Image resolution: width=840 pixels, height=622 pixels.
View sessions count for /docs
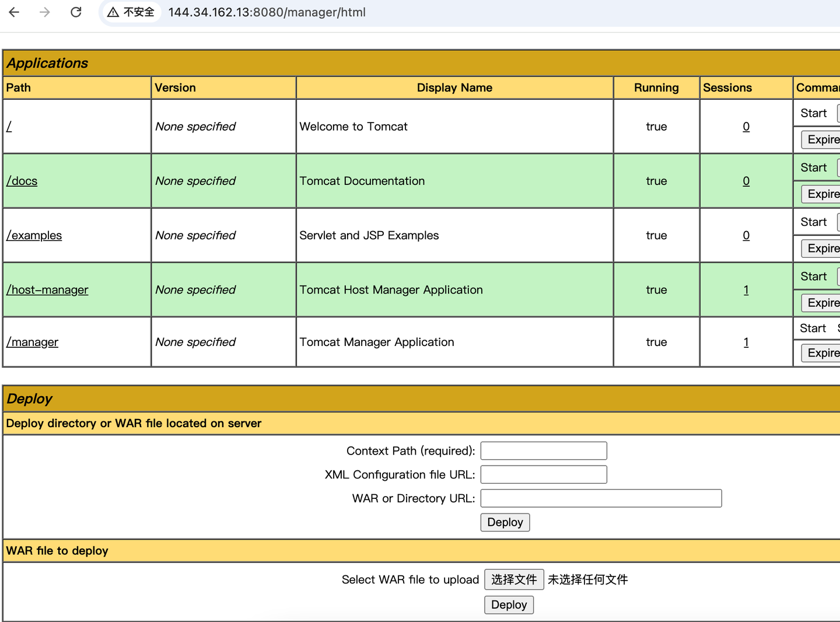746,181
